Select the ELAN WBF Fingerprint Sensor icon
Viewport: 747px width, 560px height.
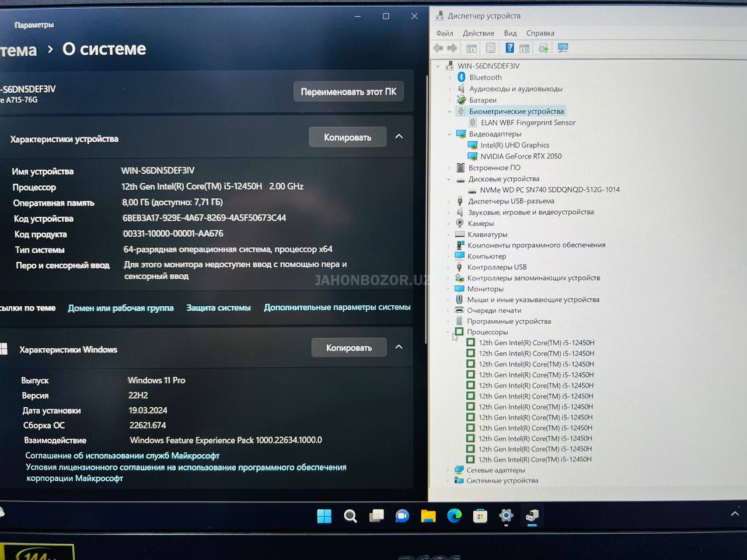[x=473, y=123]
